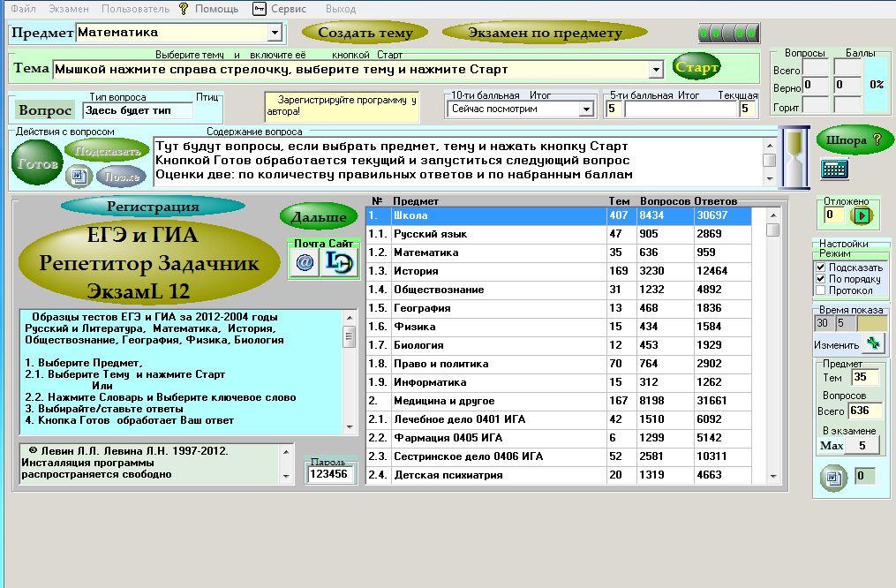The width and height of the screenshot is (896, 588).
Task: Select the Русский язык row
Action: pos(558,234)
